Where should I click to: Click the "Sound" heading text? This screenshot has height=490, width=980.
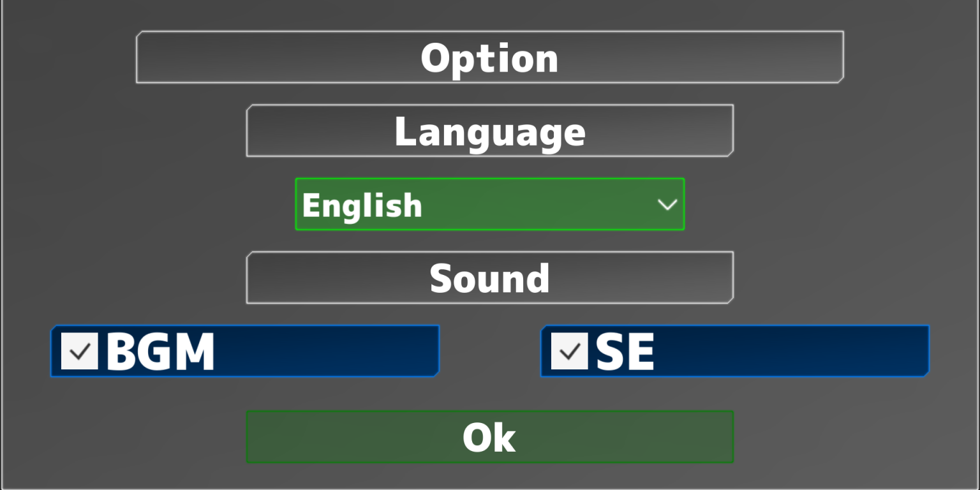click(x=489, y=278)
